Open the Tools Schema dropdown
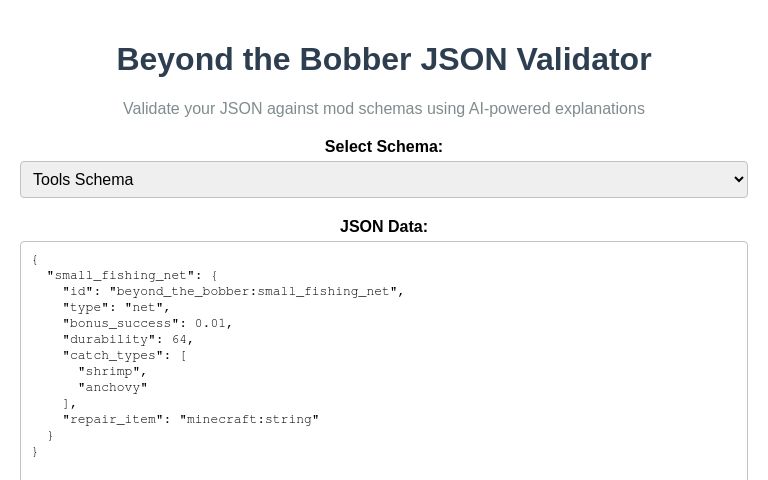Screen dimensions: 768x480 [384, 179]
